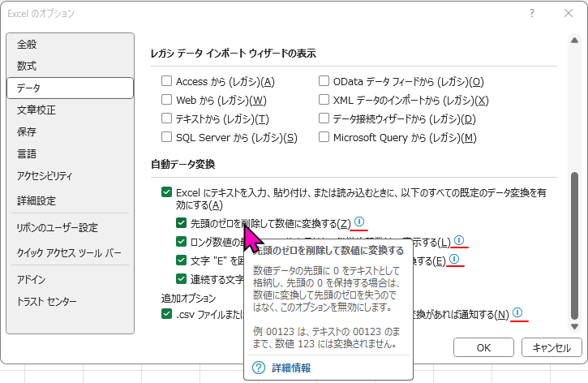Uncheck the .csv ファイル notification checkbox
This screenshot has width=588, height=383.
pyautogui.click(x=166, y=313)
